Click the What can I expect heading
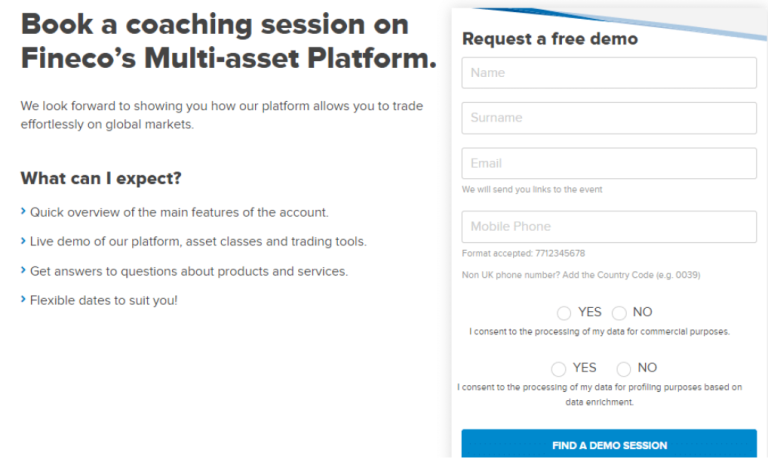The image size is (768, 462). (x=101, y=179)
